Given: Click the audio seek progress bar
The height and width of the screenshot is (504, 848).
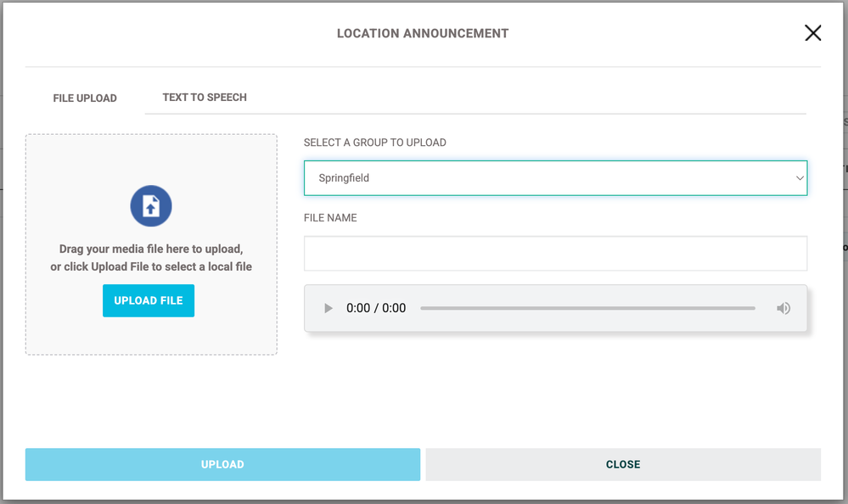Looking at the screenshot, I should [587, 308].
